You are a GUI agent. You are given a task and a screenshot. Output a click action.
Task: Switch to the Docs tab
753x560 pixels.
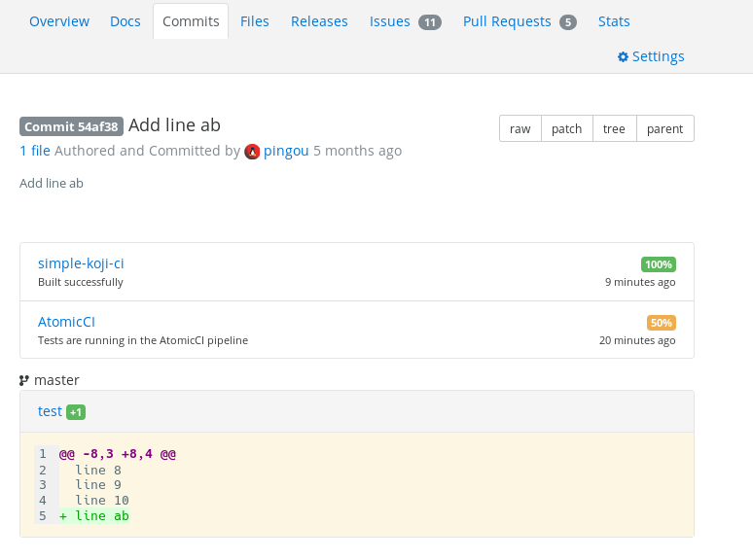(125, 21)
